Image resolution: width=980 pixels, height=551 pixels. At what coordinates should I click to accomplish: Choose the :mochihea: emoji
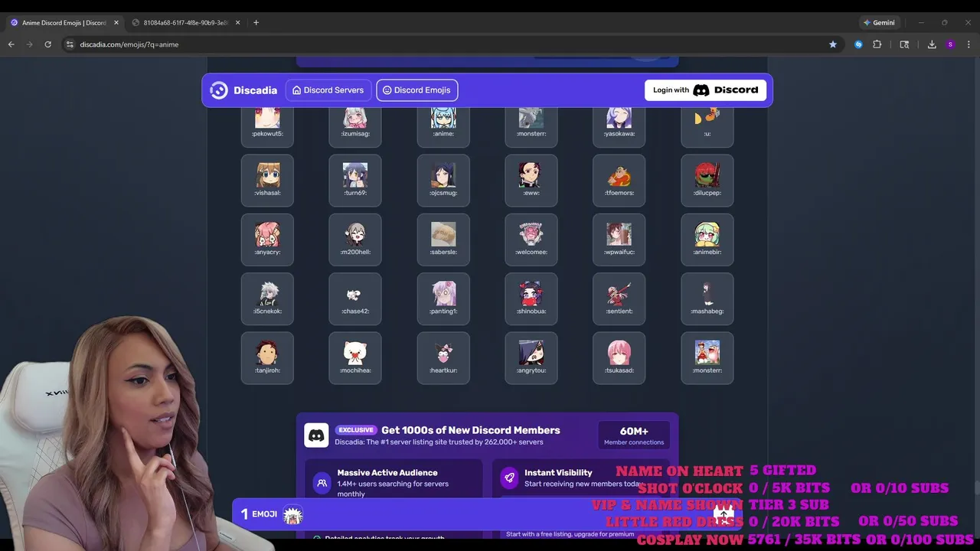pyautogui.click(x=355, y=357)
